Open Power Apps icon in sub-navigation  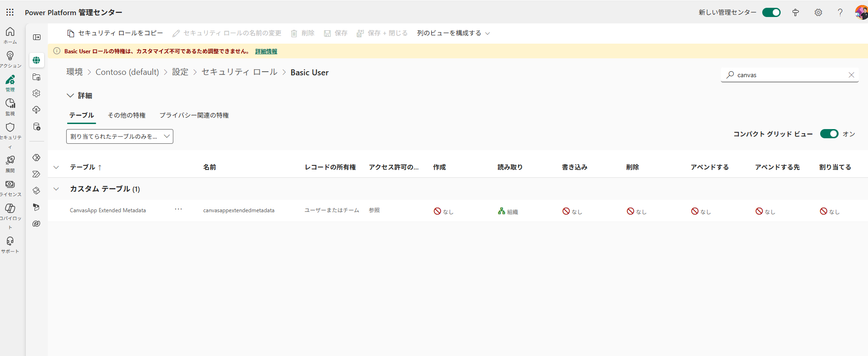coord(36,158)
